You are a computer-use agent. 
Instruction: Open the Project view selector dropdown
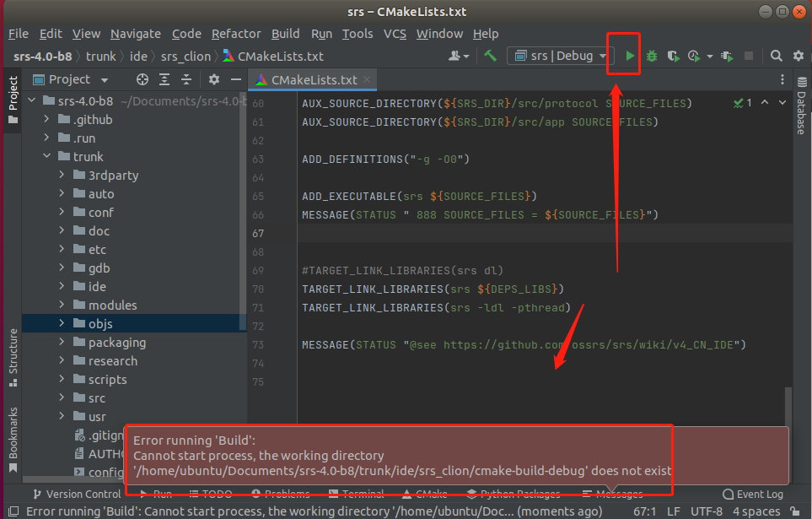[71, 79]
